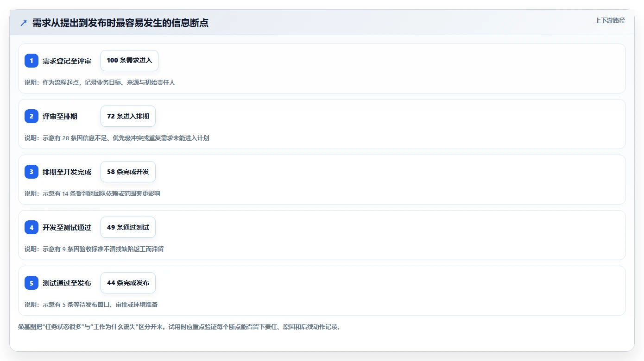644x361 pixels.
Task: Click step badge number 1
Action: point(32,61)
